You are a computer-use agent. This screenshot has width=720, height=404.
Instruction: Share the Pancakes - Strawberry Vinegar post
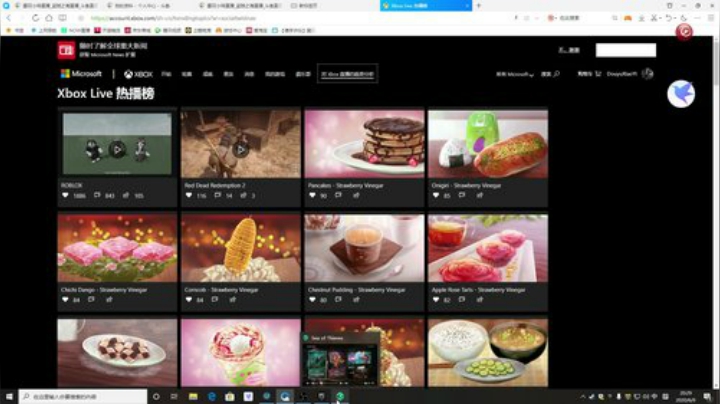pos(356,196)
